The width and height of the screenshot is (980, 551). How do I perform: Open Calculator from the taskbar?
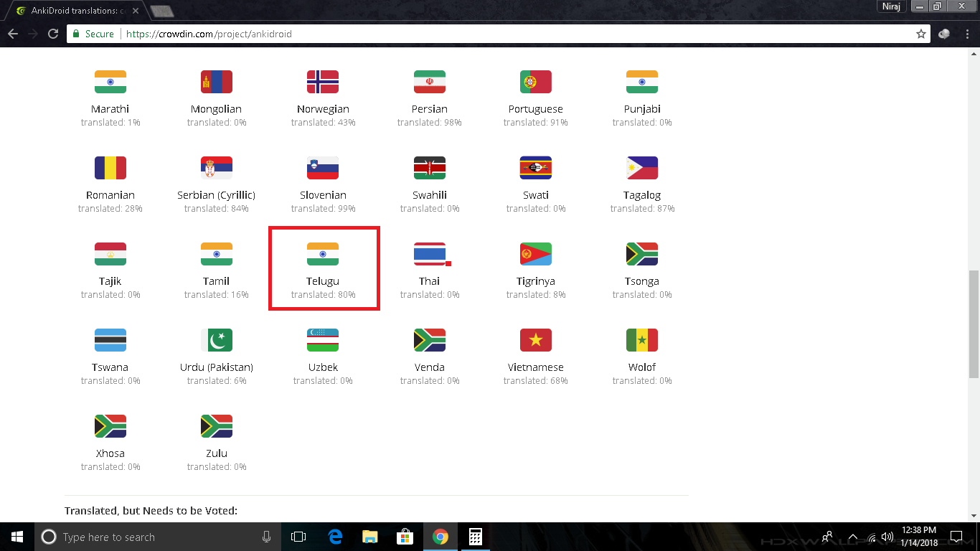coord(475,537)
